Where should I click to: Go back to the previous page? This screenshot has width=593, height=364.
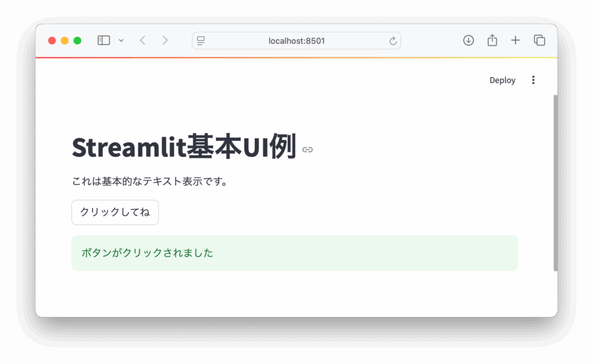coord(142,41)
